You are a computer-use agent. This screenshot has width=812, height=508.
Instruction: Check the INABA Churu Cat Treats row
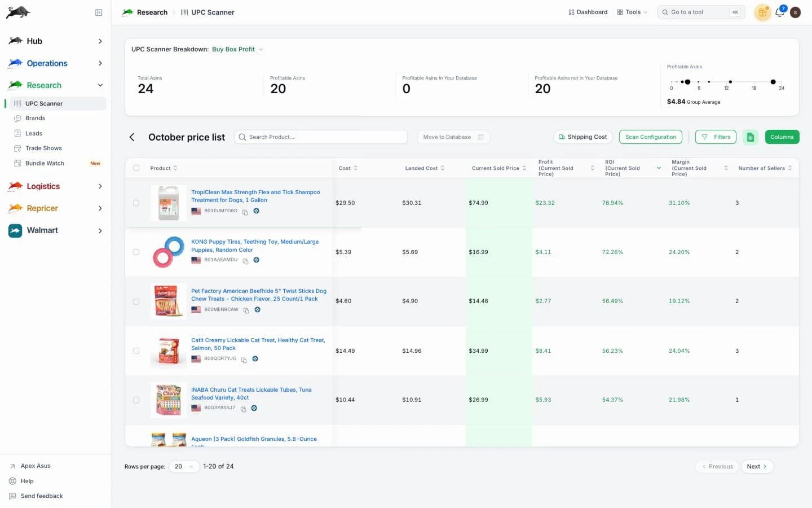point(136,400)
